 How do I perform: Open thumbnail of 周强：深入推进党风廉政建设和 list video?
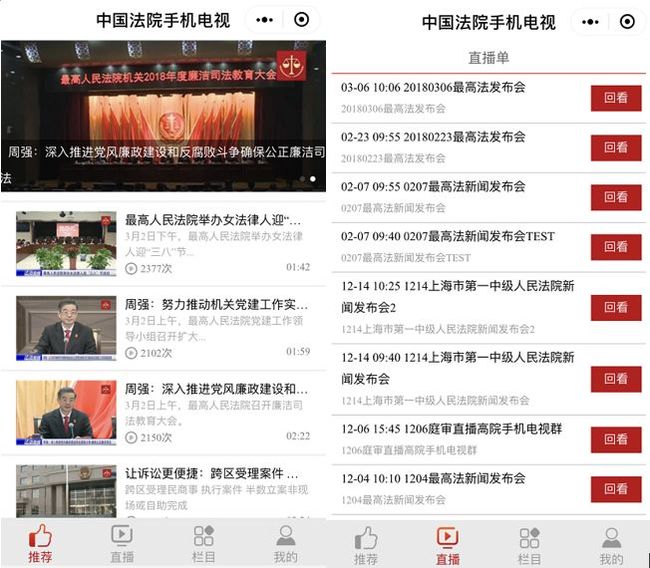[66, 413]
